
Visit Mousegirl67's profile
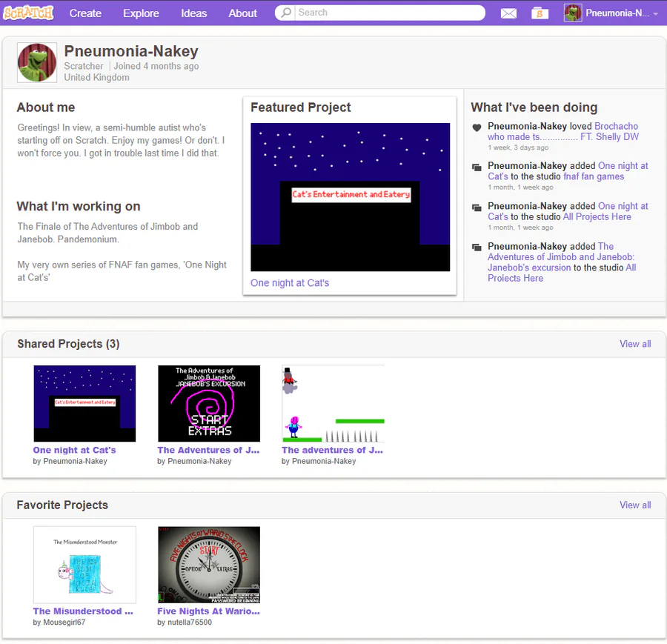[64, 623]
